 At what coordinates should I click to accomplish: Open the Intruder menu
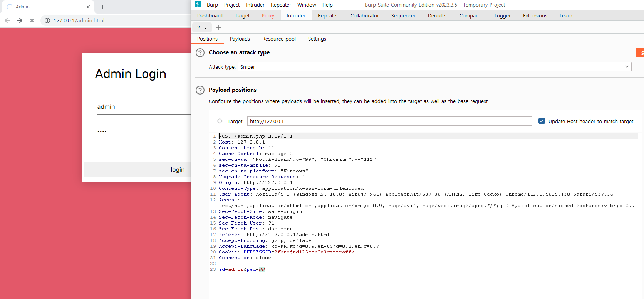(255, 5)
